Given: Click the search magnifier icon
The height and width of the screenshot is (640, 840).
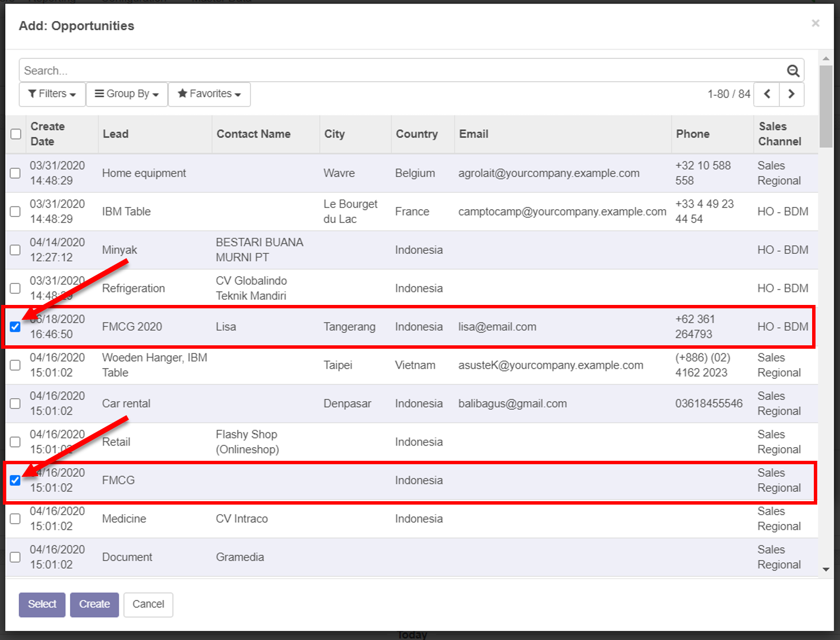Looking at the screenshot, I should tap(793, 71).
